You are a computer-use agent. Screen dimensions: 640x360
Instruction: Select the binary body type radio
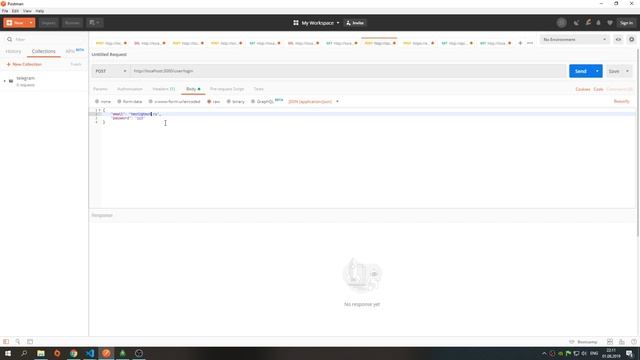pyautogui.click(x=229, y=101)
